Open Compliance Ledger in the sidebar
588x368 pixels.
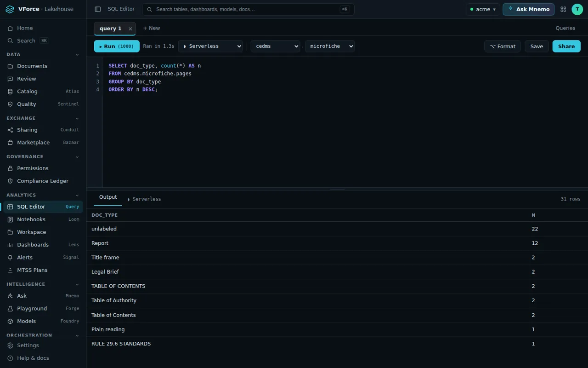[43, 181]
